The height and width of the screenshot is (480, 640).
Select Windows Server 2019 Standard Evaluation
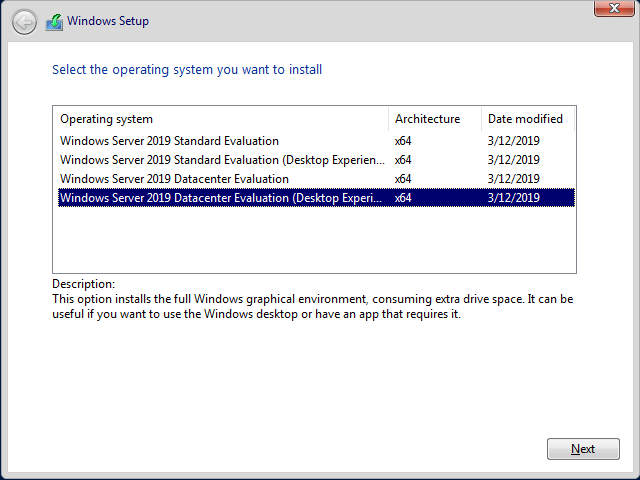coord(316,141)
